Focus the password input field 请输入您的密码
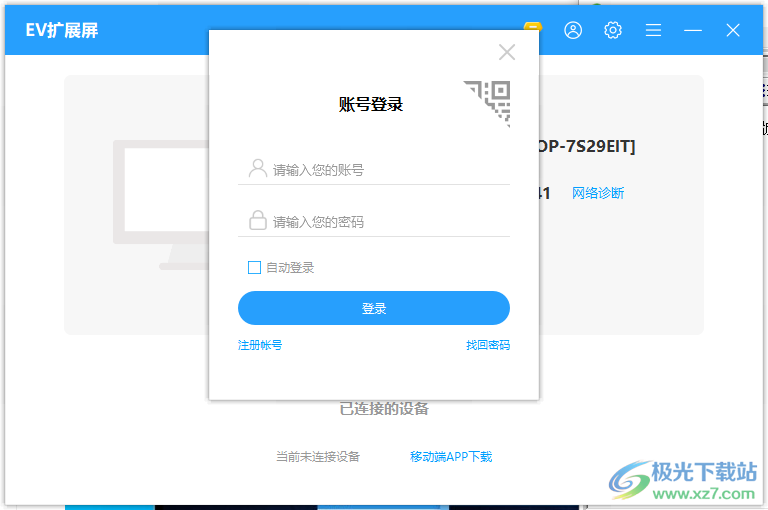 [x=374, y=222]
